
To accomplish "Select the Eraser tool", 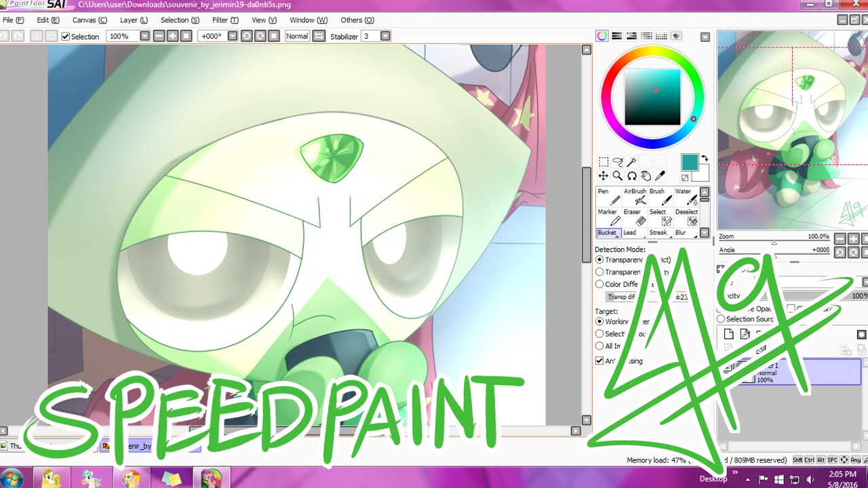I will pos(635,217).
